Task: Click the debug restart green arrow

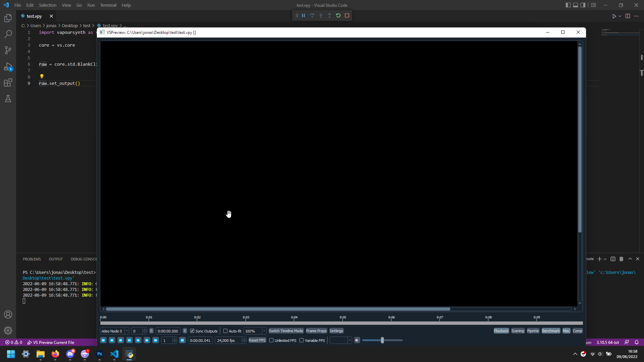Action: 338,15
